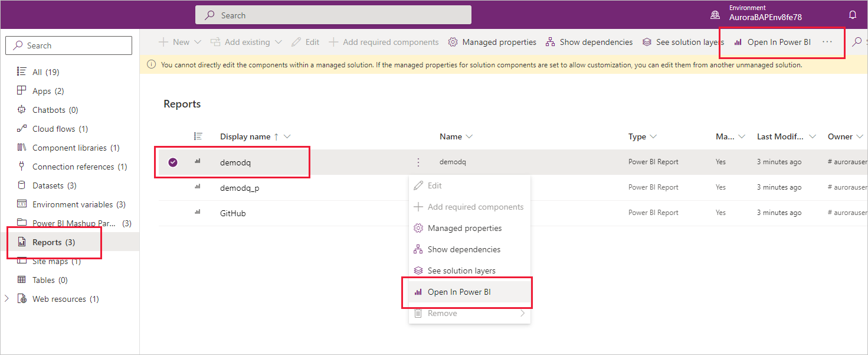Click the search magnifier right of toolbar
The height and width of the screenshot is (355, 868).
(857, 42)
